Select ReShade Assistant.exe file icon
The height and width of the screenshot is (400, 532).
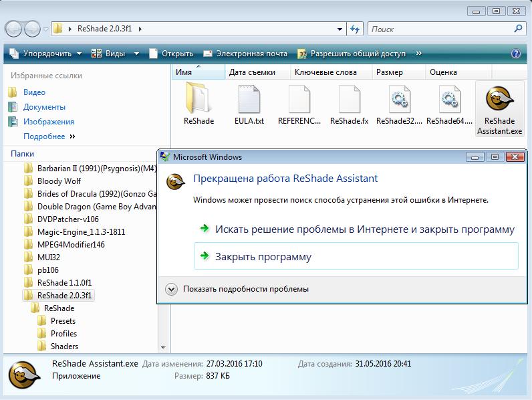(x=499, y=99)
